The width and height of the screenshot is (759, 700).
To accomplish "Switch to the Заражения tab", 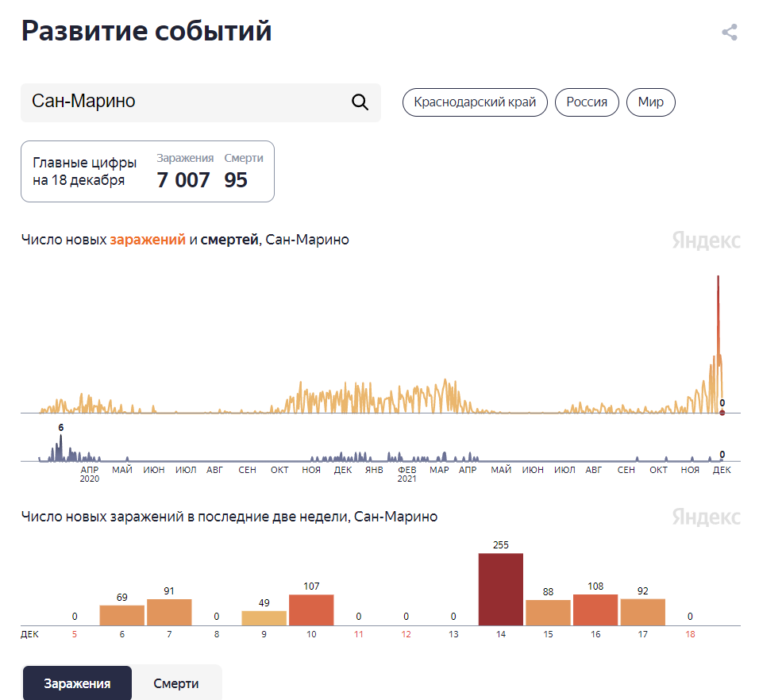I will (78, 683).
